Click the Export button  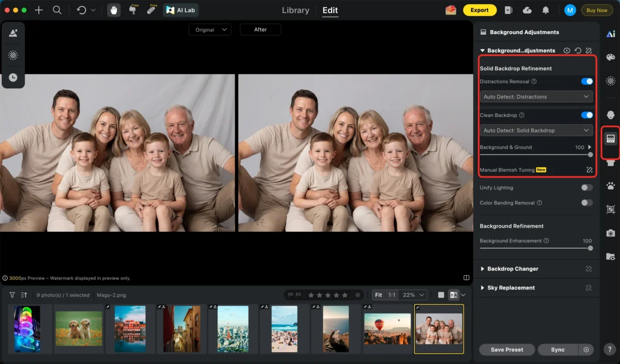(x=479, y=10)
